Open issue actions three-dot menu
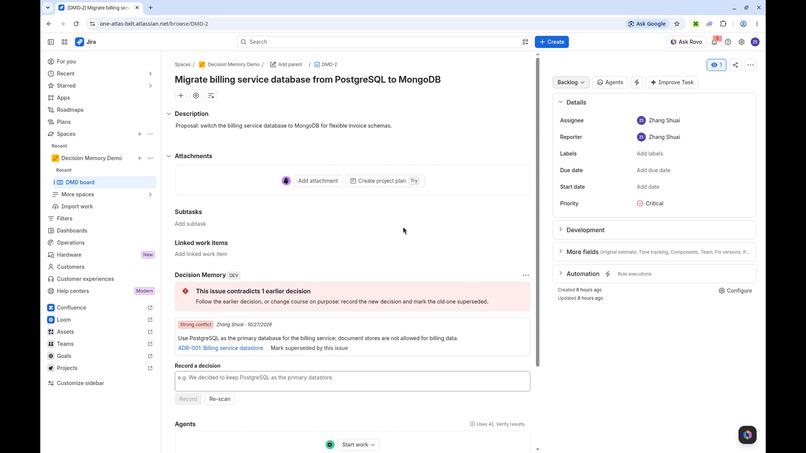The image size is (806, 453). click(x=750, y=65)
